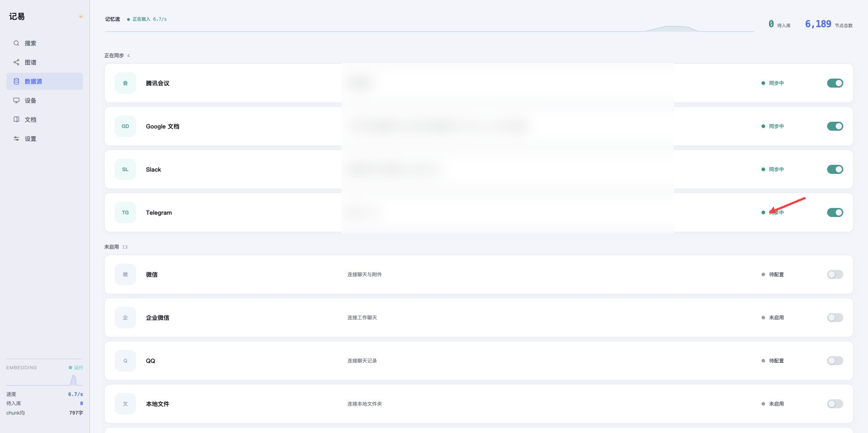The image size is (868, 433).
Task: Click the 6,189 节点总数 counter
Action: pos(829,24)
